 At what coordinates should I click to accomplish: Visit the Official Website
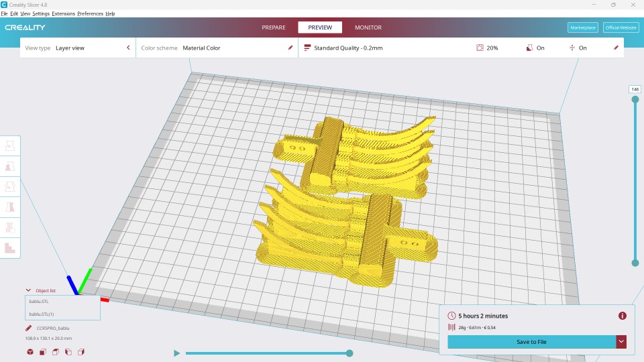pyautogui.click(x=621, y=27)
